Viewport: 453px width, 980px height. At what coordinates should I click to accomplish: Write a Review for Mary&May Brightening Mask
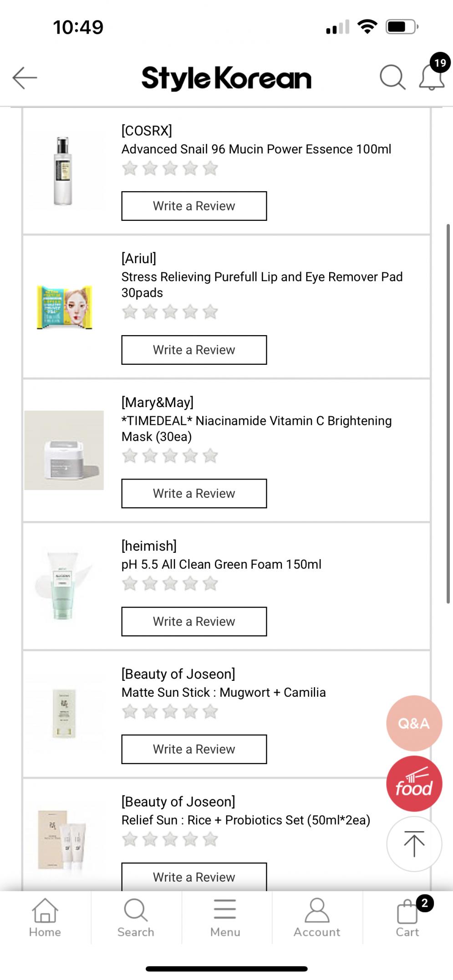(x=194, y=493)
